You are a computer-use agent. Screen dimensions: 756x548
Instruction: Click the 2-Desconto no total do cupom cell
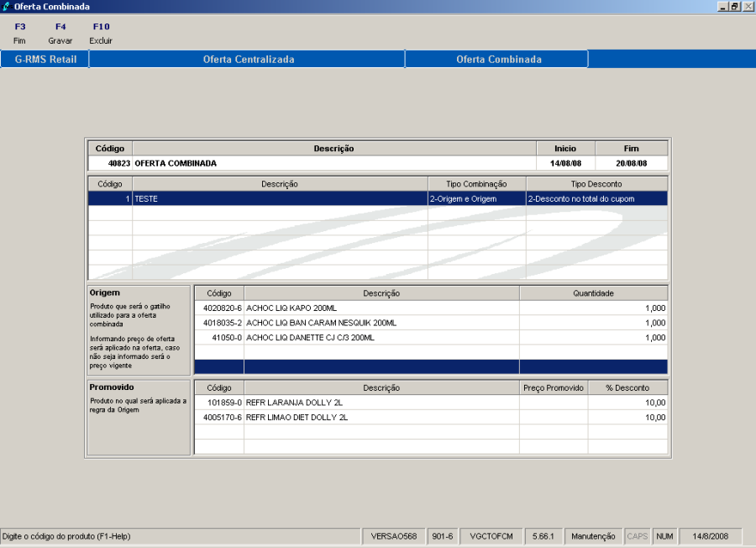click(x=597, y=198)
